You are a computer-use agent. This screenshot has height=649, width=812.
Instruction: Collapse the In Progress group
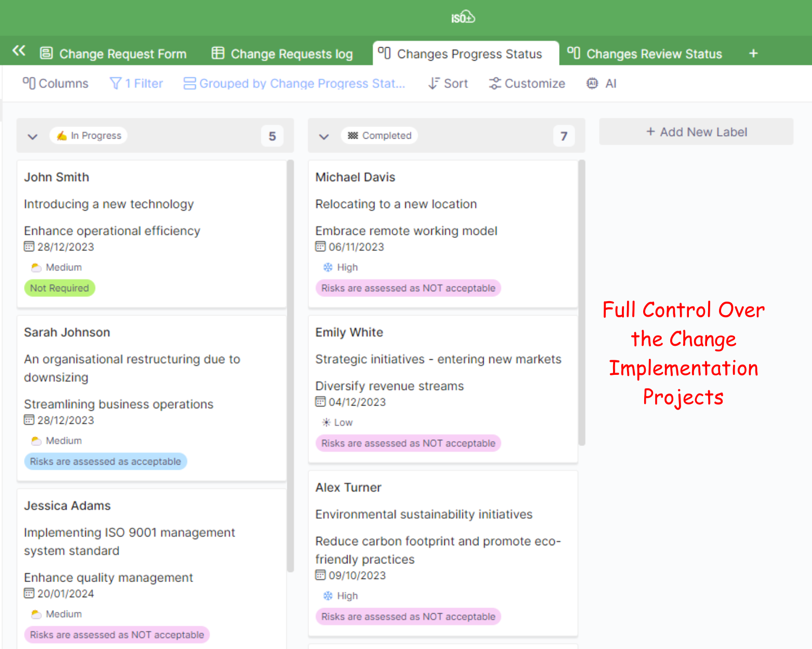pyautogui.click(x=33, y=137)
